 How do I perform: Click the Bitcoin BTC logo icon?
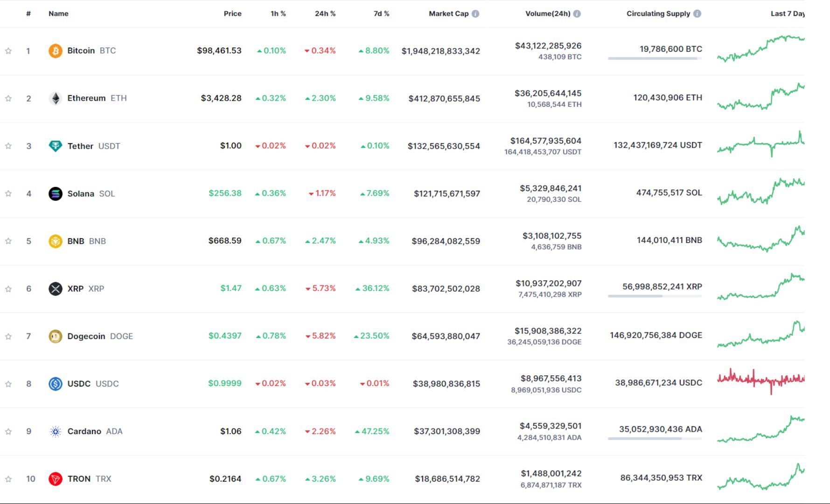pyautogui.click(x=55, y=50)
